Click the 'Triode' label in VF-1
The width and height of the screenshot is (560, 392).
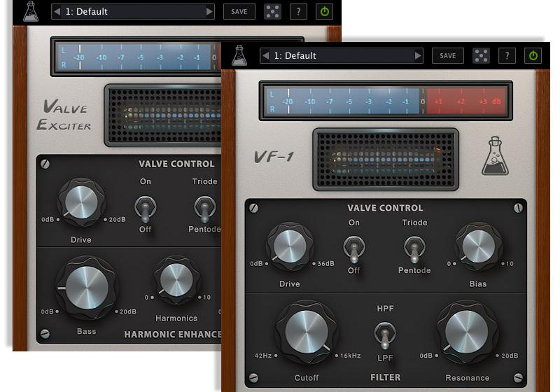point(414,223)
